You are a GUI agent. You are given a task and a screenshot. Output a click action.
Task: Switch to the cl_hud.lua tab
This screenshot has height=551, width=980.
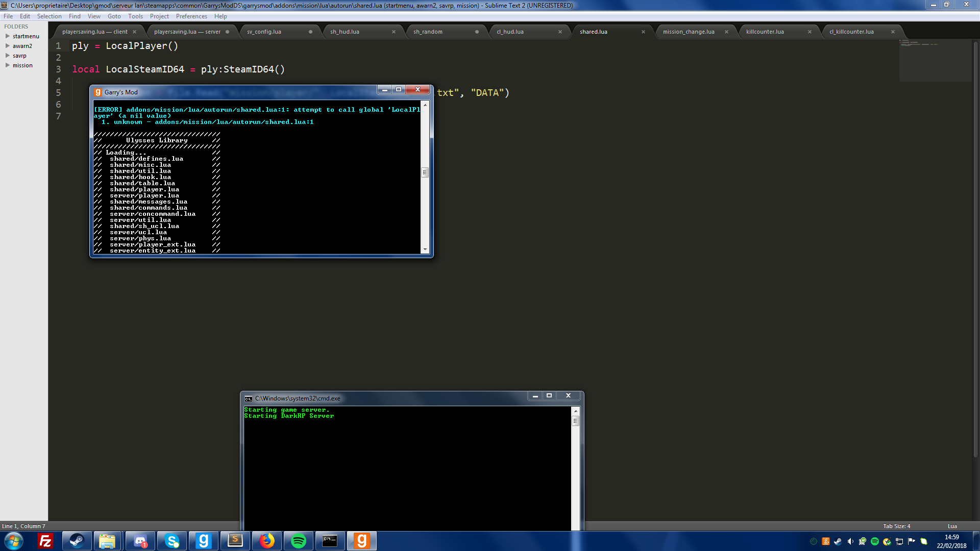(510, 32)
